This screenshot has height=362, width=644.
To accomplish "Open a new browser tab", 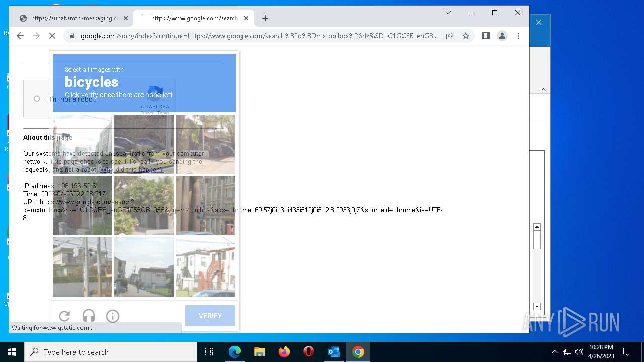I will (x=265, y=18).
